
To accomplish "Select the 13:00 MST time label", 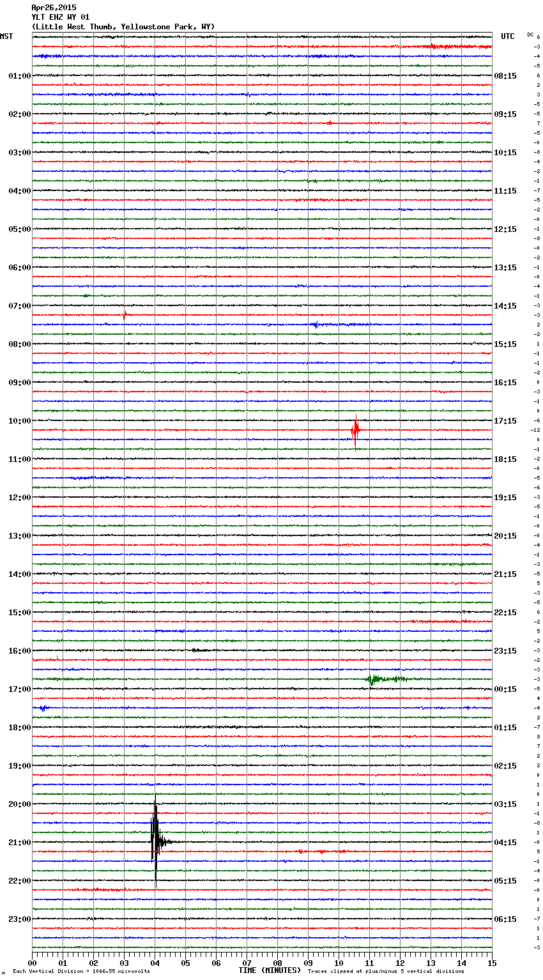I will (x=20, y=536).
